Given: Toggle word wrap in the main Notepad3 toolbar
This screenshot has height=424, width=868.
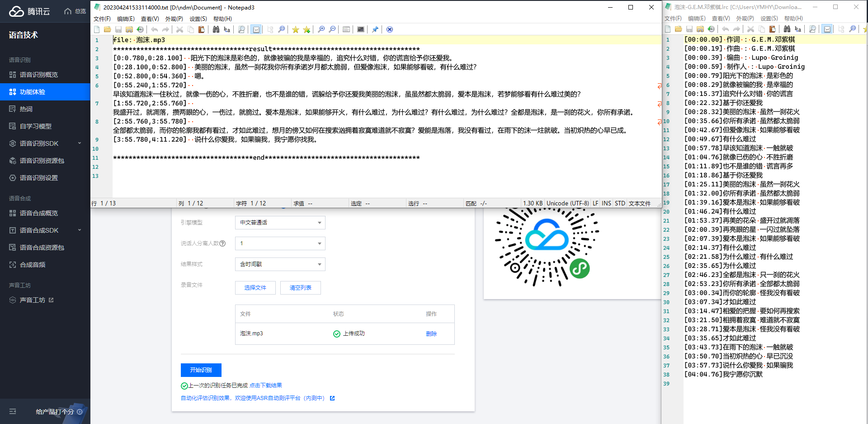Looking at the screenshot, I should pos(256,29).
